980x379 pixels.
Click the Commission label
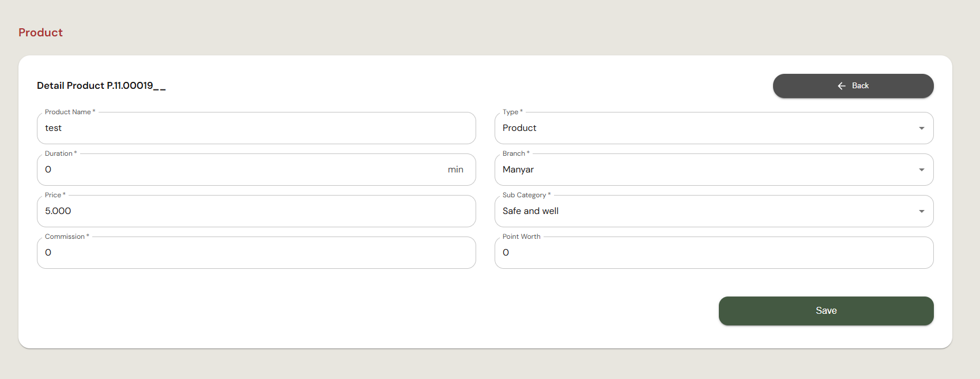click(x=67, y=237)
